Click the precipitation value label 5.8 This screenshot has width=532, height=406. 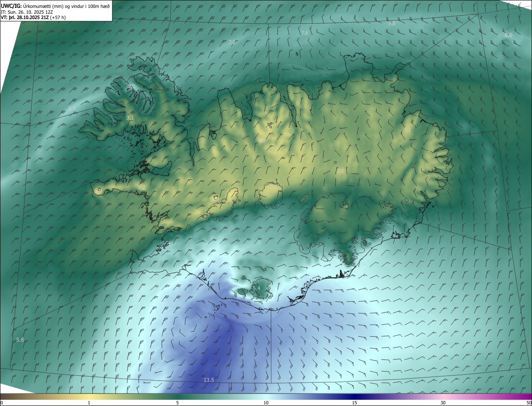tap(20, 340)
